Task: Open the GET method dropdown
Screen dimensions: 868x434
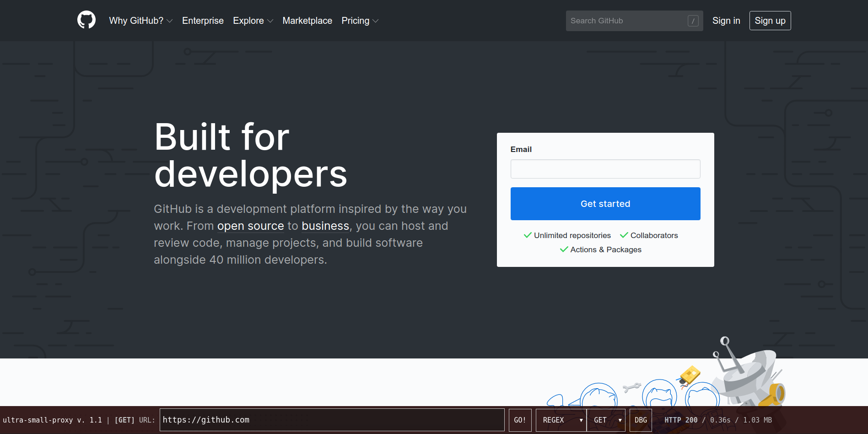Action: [x=606, y=420]
